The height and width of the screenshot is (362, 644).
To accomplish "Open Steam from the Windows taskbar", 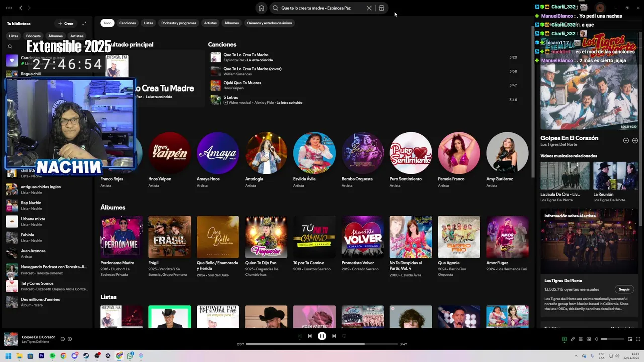I will 86,356.
